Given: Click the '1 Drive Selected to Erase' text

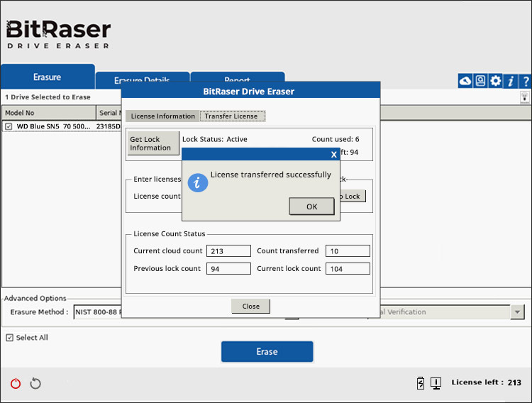Looking at the screenshot, I should coord(48,97).
